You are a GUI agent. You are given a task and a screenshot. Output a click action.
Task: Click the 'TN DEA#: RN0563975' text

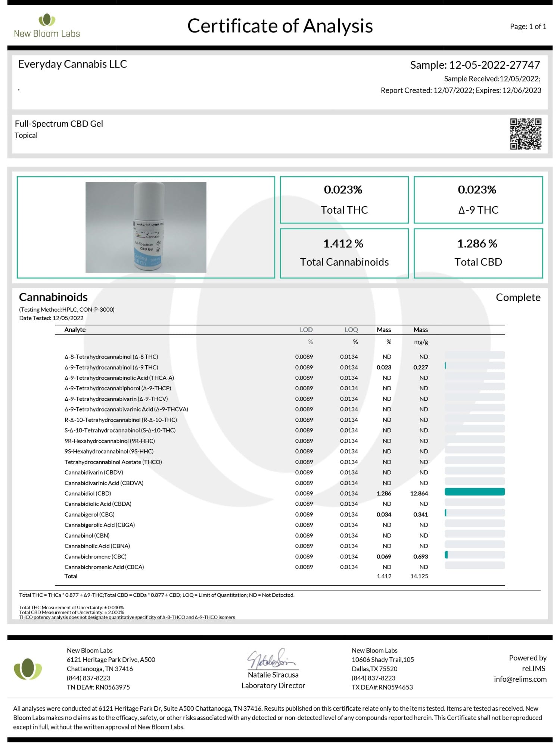click(98, 687)
